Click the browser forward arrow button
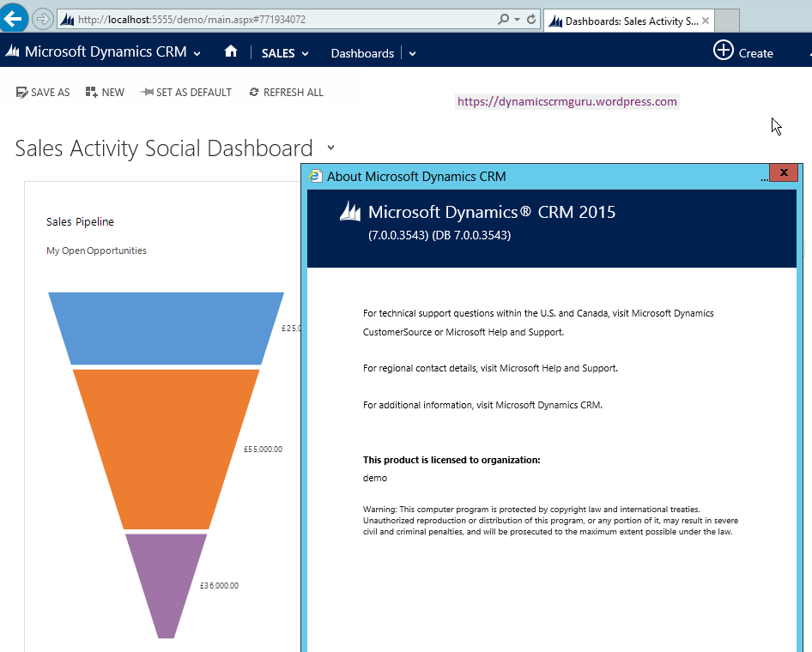Viewport: 812px width, 652px height. click(43, 19)
